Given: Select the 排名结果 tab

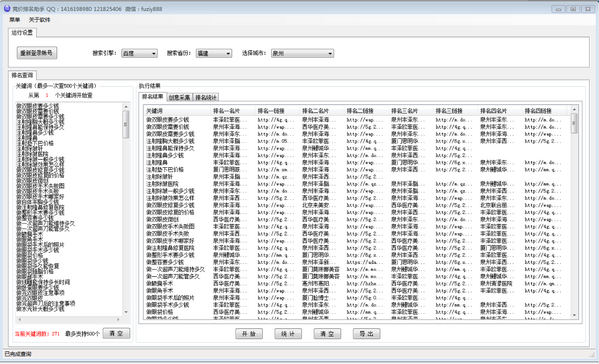Looking at the screenshot, I should point(152,97).
